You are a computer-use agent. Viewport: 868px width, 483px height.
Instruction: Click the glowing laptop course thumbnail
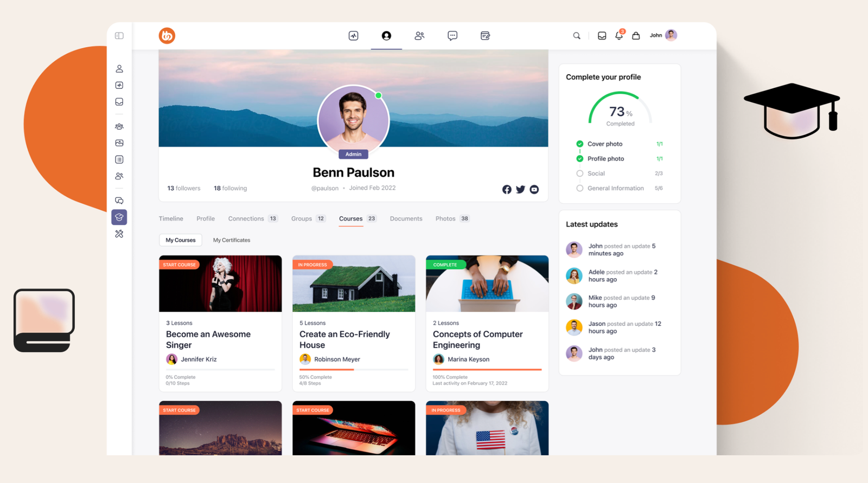(x=354, y=428)
